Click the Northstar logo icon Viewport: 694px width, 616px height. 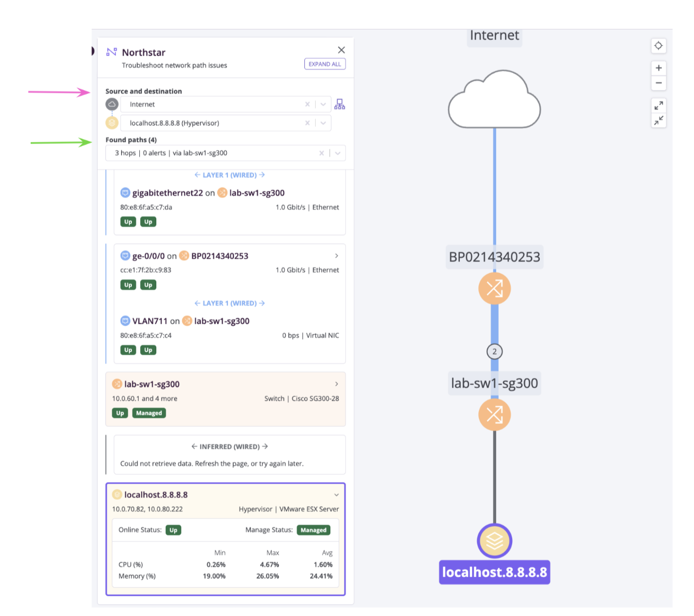tap(111, 52)
